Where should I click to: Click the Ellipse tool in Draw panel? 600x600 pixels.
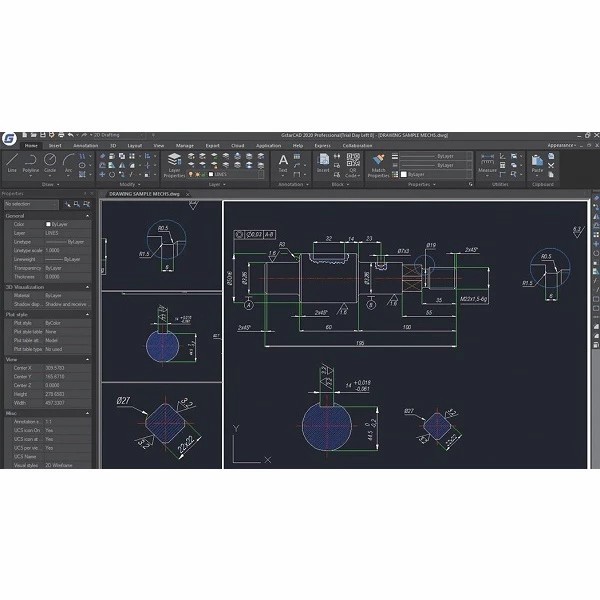pos(82,165)
